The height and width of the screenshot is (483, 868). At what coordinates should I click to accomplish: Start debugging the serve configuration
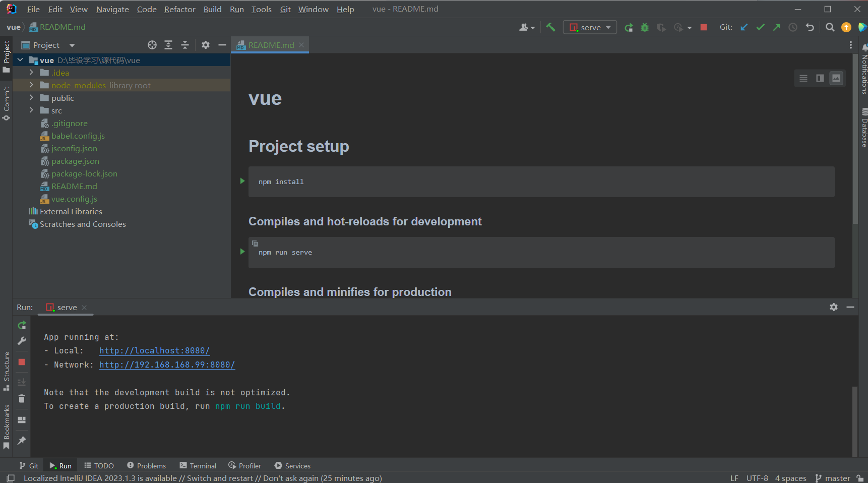(x=645, y=27)
